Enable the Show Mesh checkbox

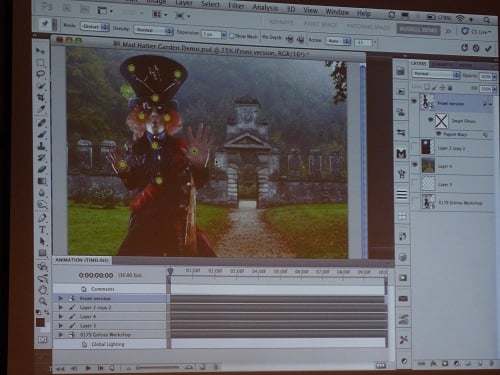click(x=232, y=36)
